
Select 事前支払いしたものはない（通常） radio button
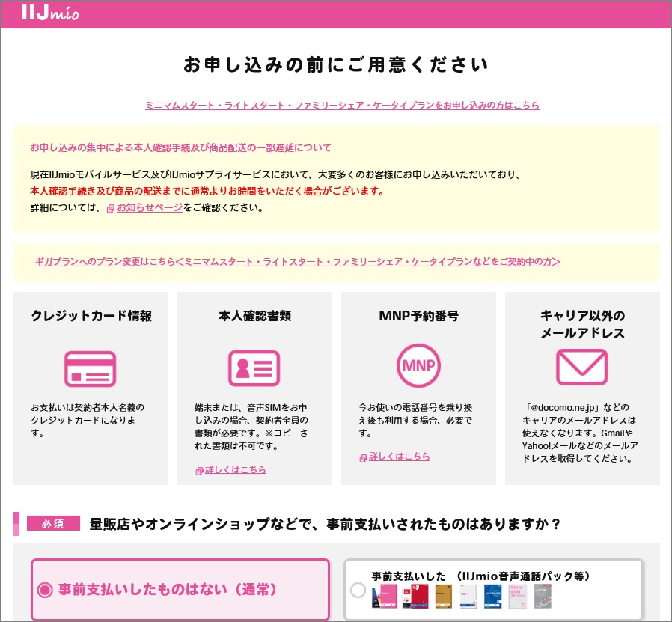click(x=45, y=590)
